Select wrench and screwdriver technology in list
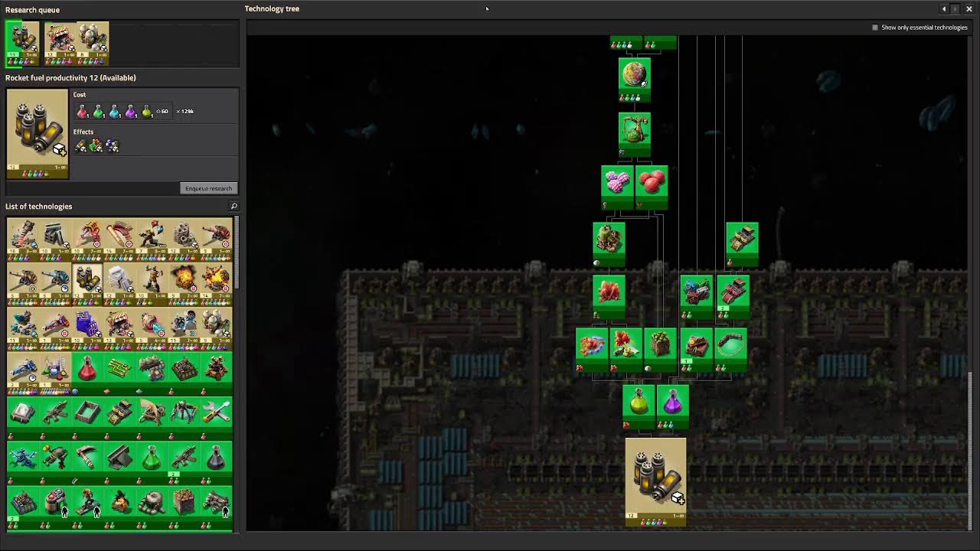This screenshot has height=551, width=980. 216,418
